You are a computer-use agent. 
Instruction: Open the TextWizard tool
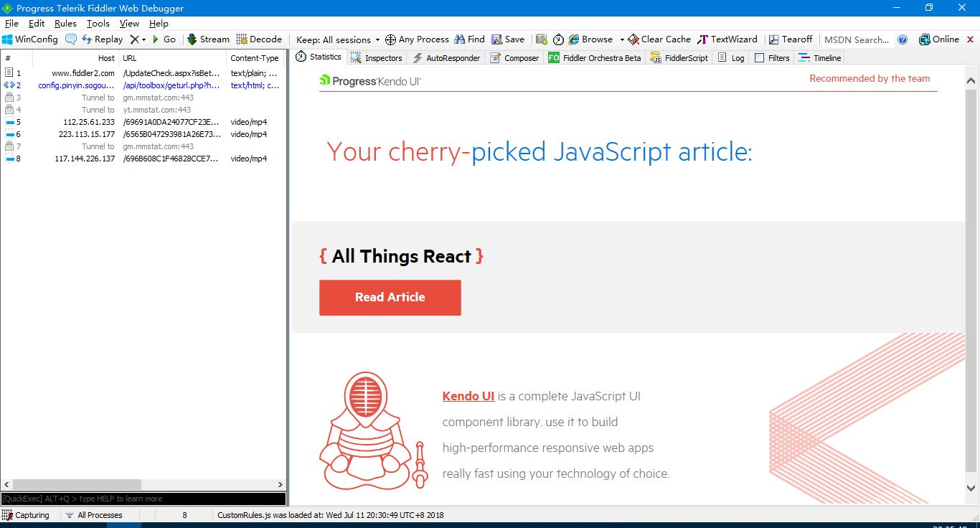727,39
